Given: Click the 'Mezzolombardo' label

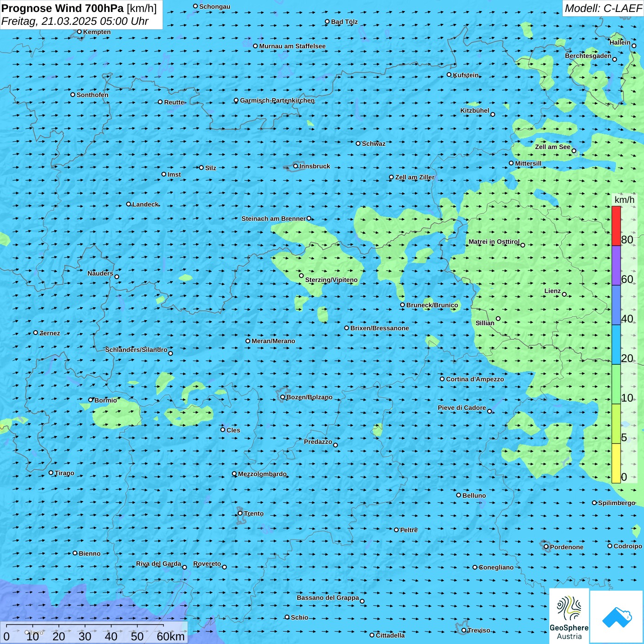Looking at the screenshot, I should coord(262,474).
